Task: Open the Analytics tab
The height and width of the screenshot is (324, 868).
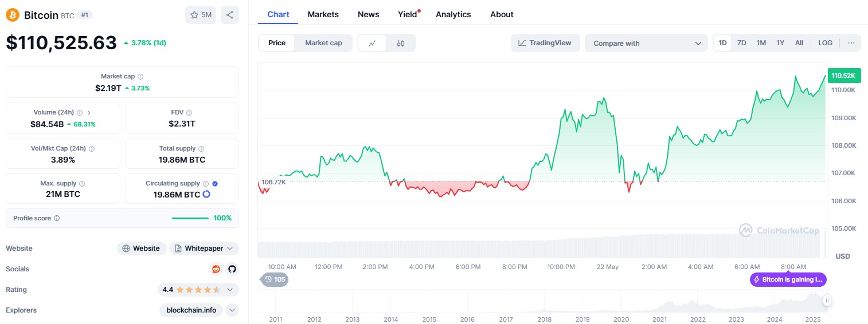Action: 453,14
